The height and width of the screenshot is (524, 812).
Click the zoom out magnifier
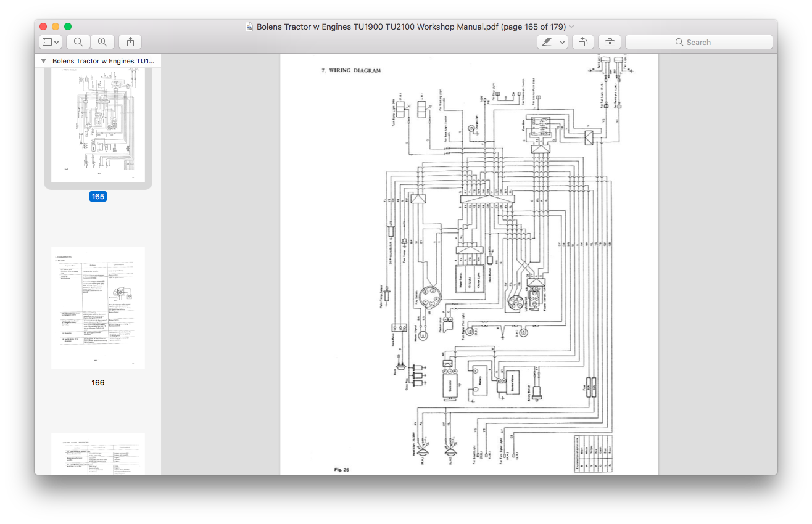pyautogui.click(x=78, y=42)
